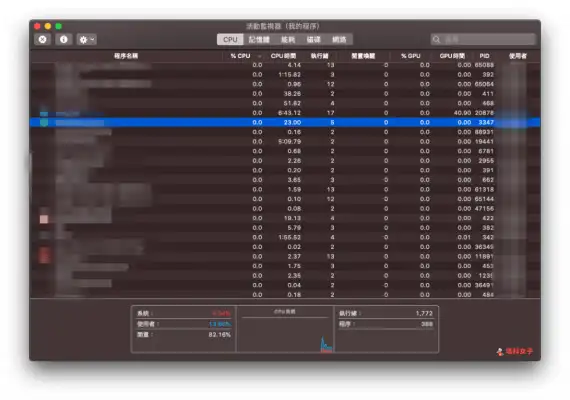
Task: Select the process row with PID 662
Action: tap(285, 180)
